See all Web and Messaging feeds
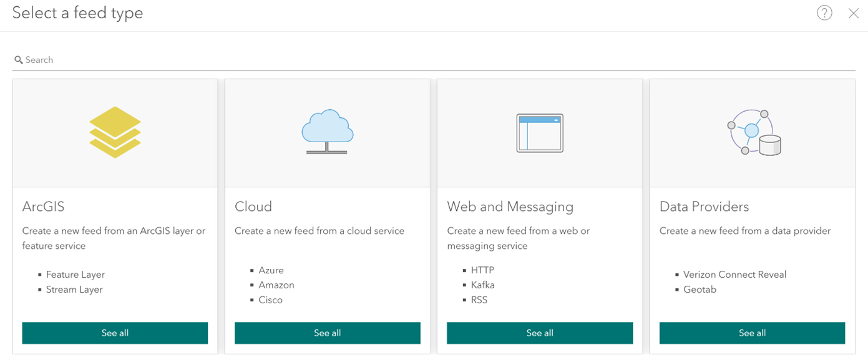The image size is (868, 360). pyautogui.click(x=540, y=333)
